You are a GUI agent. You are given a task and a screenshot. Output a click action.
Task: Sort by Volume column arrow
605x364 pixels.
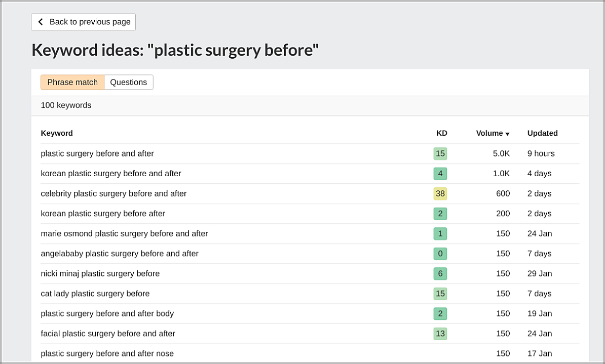pos(507,134)
